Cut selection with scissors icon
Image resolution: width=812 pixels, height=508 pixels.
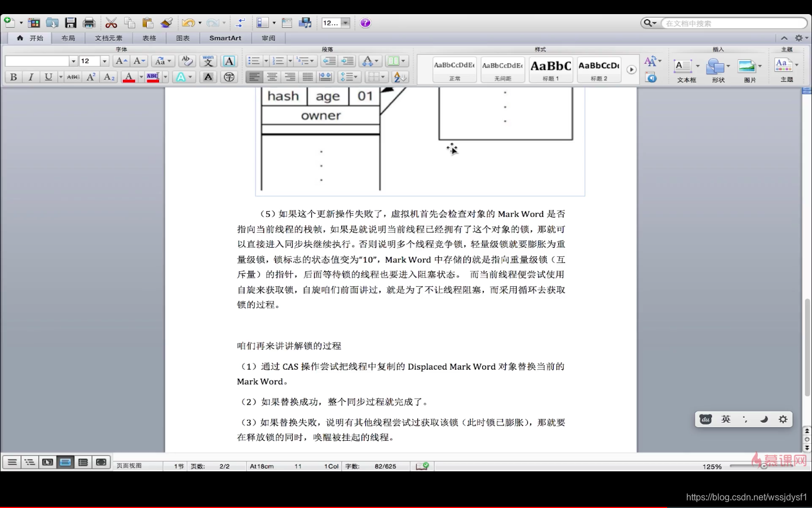tap(111, 23)
